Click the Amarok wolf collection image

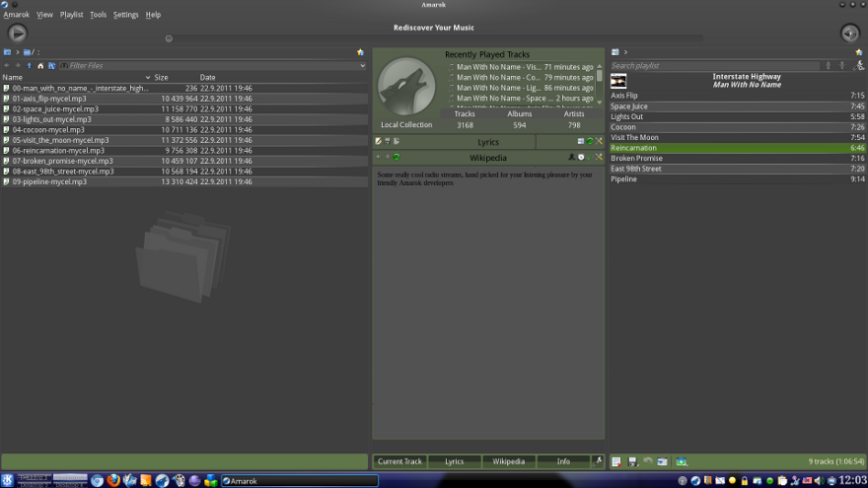click(x=406, y=87)
